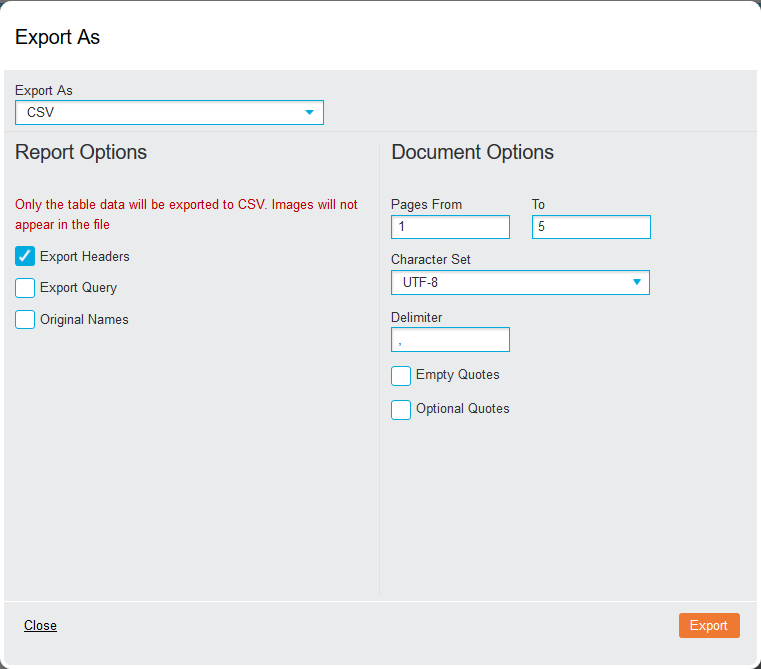Open the Character Set dropdown
This screenshot has width=761, height=669.
point(520,283)
